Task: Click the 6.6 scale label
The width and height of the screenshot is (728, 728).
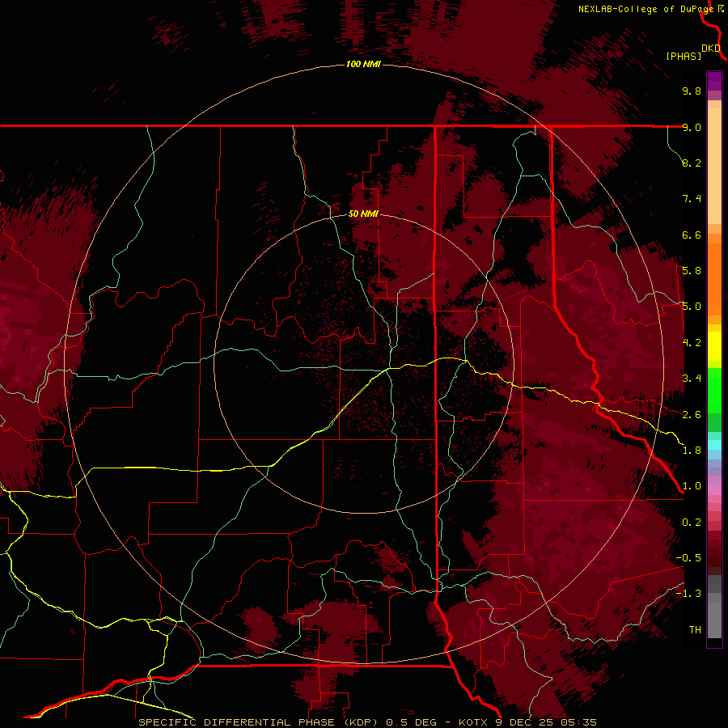Action: click(x=692, y=235)
